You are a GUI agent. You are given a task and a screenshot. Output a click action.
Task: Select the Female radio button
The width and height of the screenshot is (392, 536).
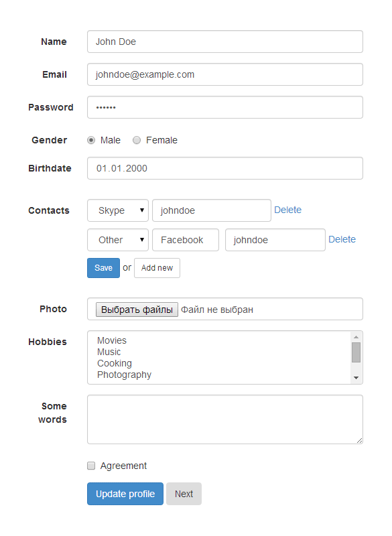coord(137,140)
